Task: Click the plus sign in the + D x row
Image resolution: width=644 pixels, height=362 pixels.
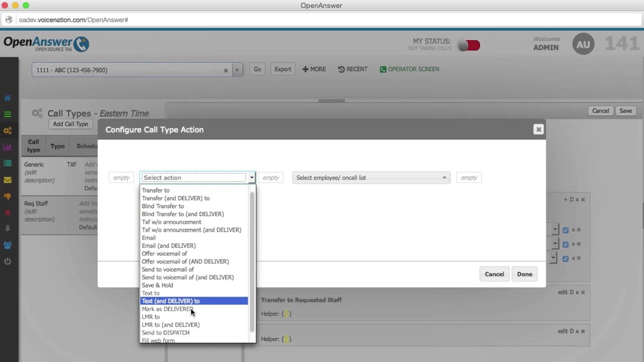Action: pyautogui.click(x=566, y=200)
